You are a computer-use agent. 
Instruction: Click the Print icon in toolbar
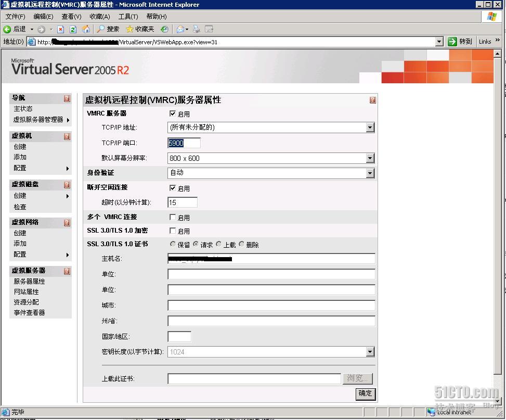click(196, 29)
